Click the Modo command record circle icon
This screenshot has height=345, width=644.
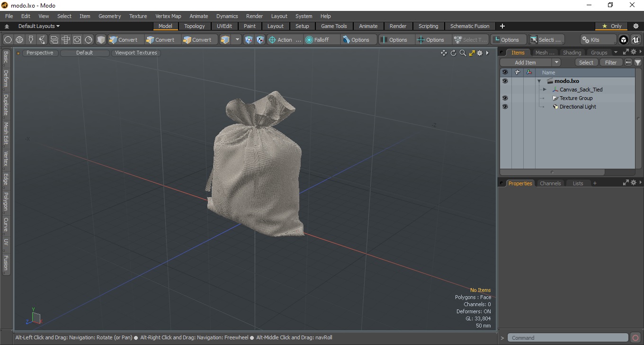pos(635,338)
